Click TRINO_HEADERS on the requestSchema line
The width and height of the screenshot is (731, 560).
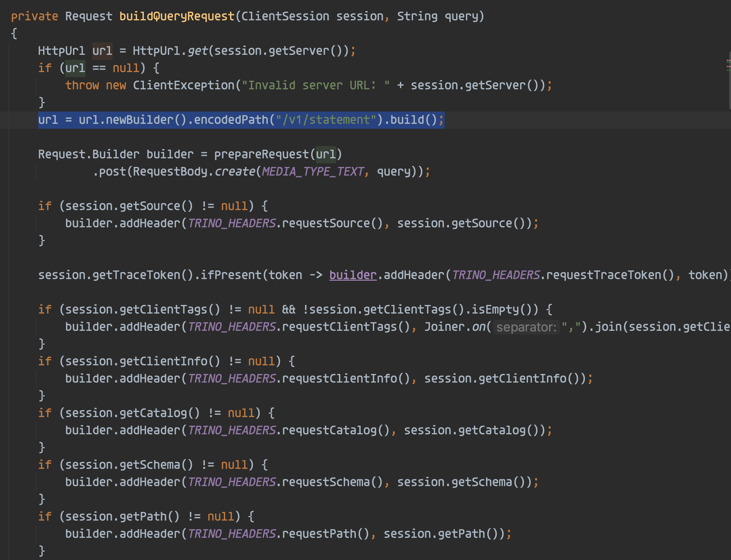[x=232, y=482]
